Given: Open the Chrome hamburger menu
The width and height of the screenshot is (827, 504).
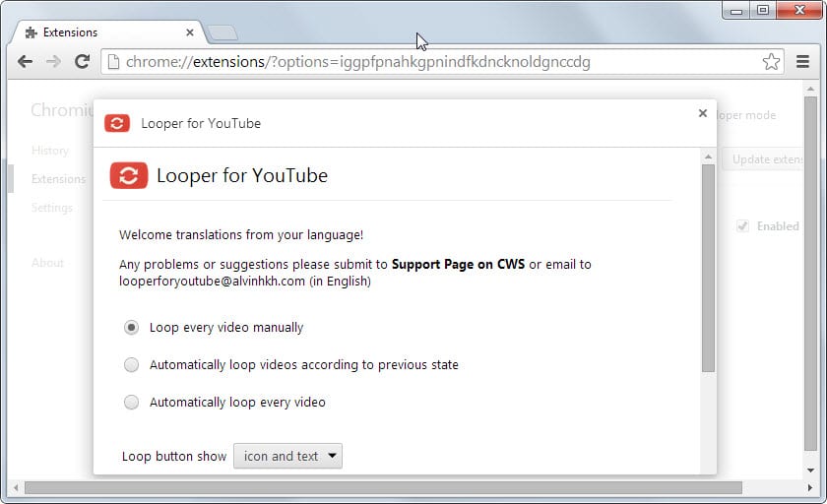Looking at the screenshot, I should 802,62.
